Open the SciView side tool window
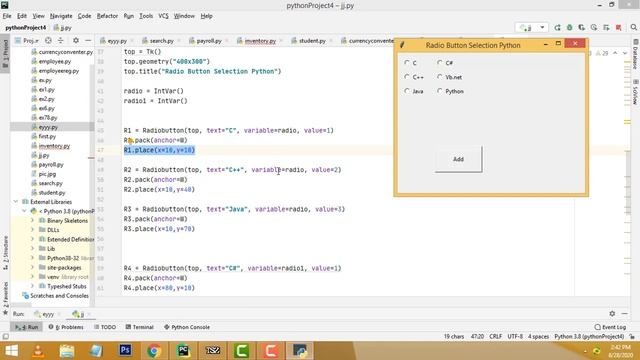This screenshot has width=640, height=360. point(636,92)
